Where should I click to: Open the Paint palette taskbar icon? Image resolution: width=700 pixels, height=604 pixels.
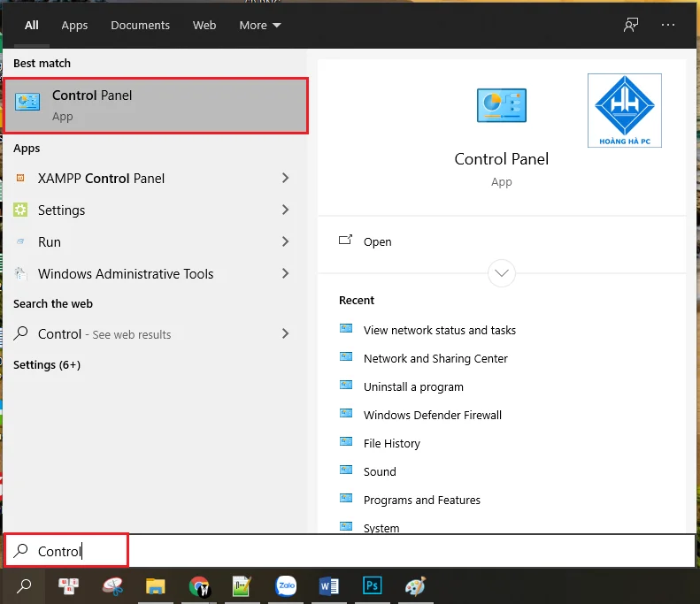pyautogui.click(x=416, y=585)
